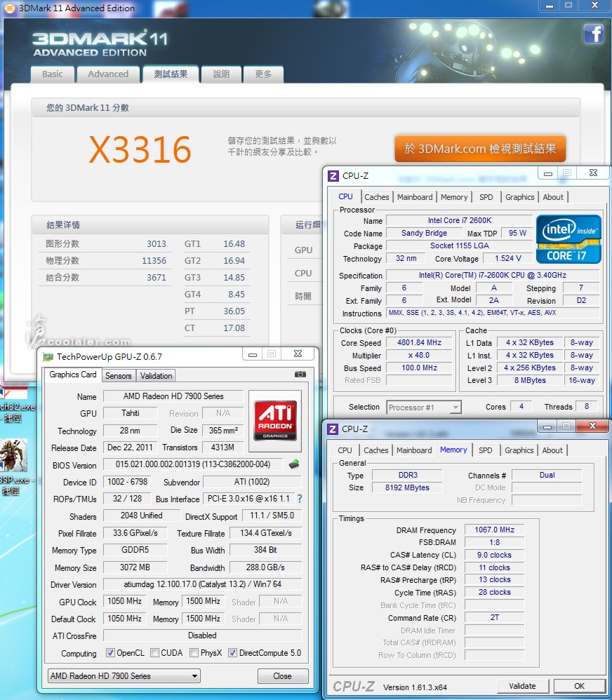Click the DRAM Frequency value 1067.0 MHz
Screen dimensions: 612x700
click(x=494, y=530)
